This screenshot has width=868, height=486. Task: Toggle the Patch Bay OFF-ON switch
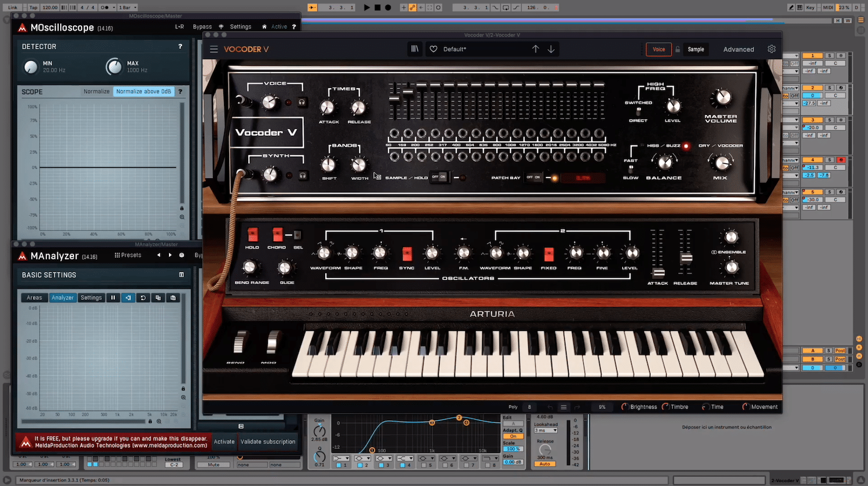point(533,177)
